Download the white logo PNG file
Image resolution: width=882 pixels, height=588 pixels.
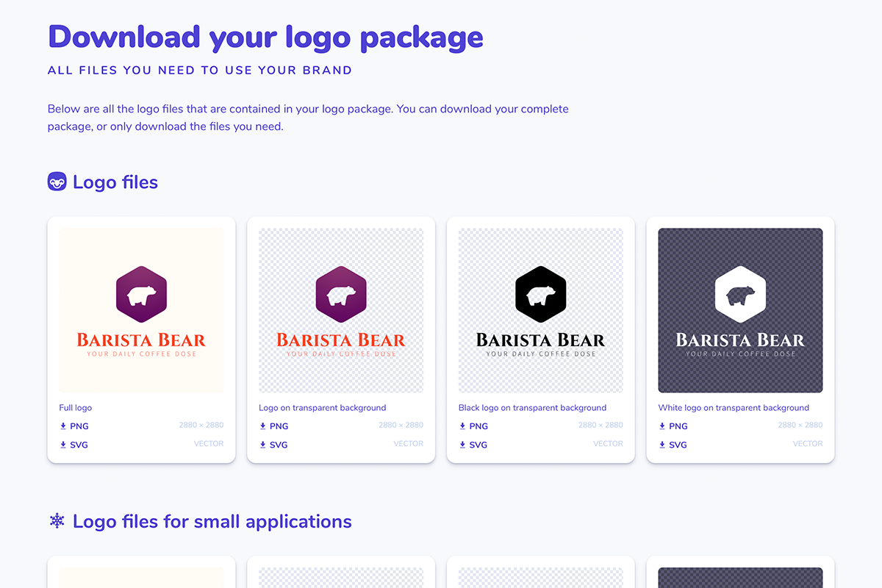click(673, 426)
